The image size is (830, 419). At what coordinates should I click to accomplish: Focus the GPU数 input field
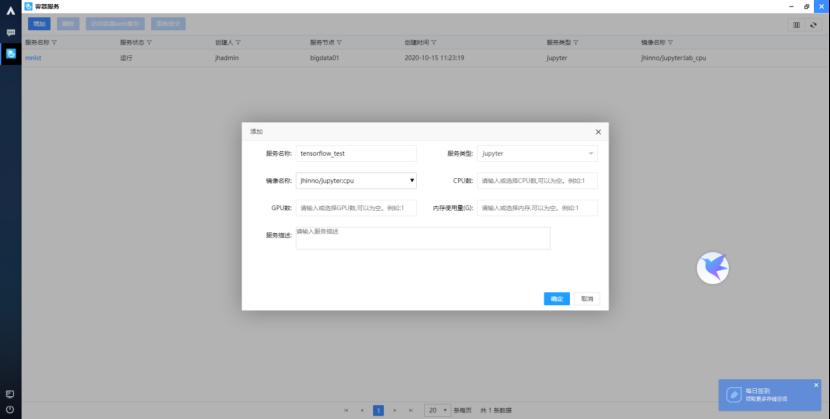point(356,208)
